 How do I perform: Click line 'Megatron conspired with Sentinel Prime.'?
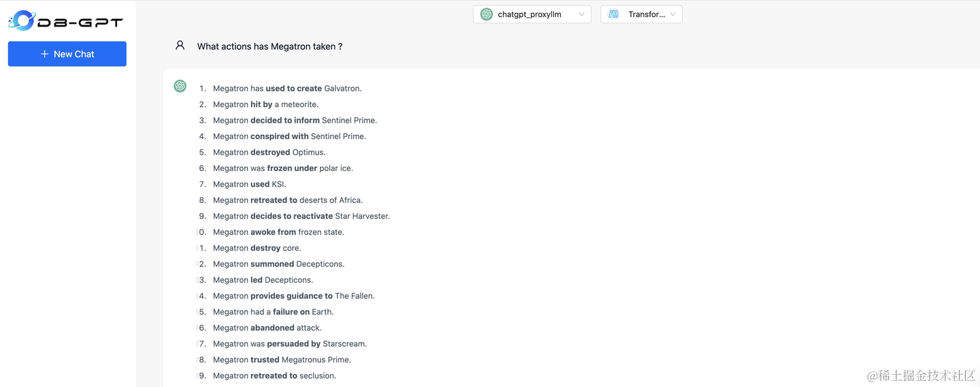289,136
